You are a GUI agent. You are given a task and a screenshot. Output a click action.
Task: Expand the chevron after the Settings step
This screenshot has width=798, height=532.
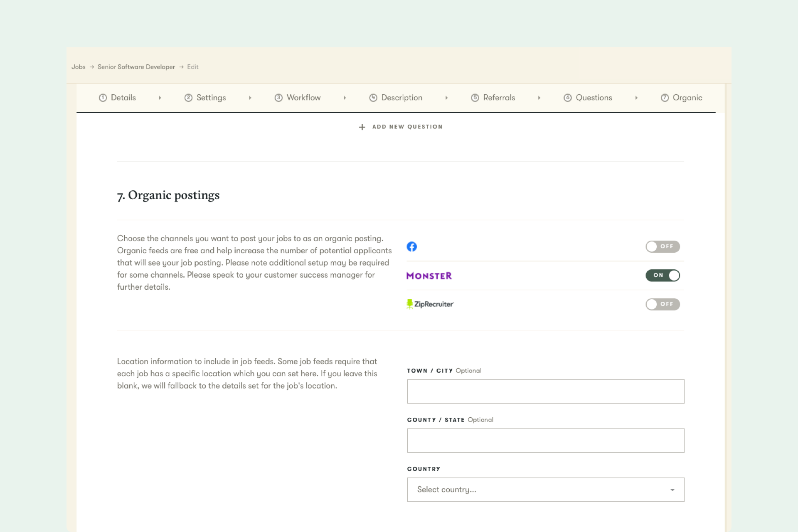pos(250,98)
